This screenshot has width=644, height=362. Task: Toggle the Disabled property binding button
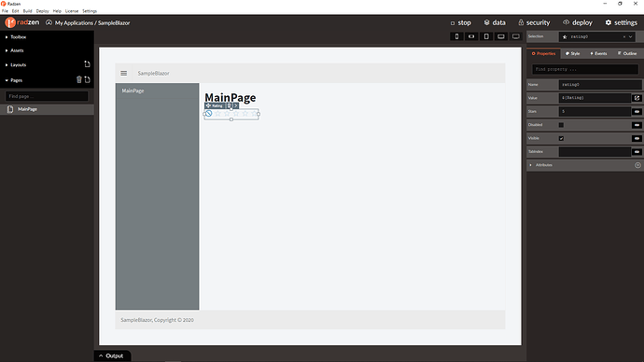tap(637, 125)
